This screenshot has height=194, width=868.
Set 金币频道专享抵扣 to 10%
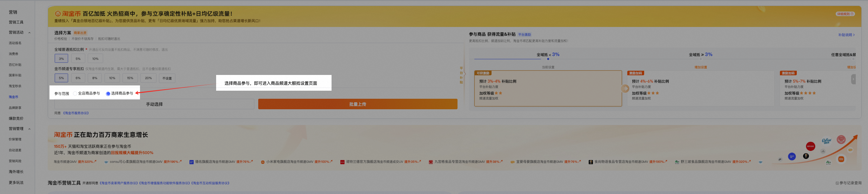112,78
